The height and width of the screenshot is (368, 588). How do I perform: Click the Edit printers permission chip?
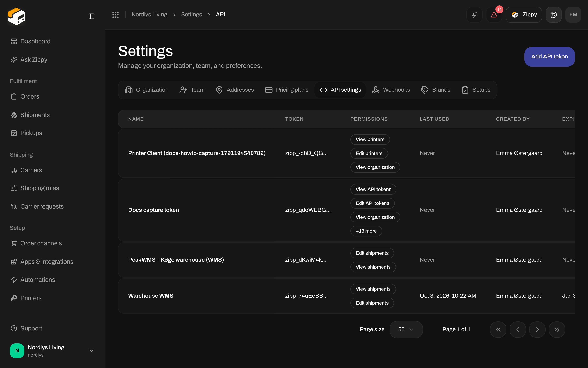point(369,153)
